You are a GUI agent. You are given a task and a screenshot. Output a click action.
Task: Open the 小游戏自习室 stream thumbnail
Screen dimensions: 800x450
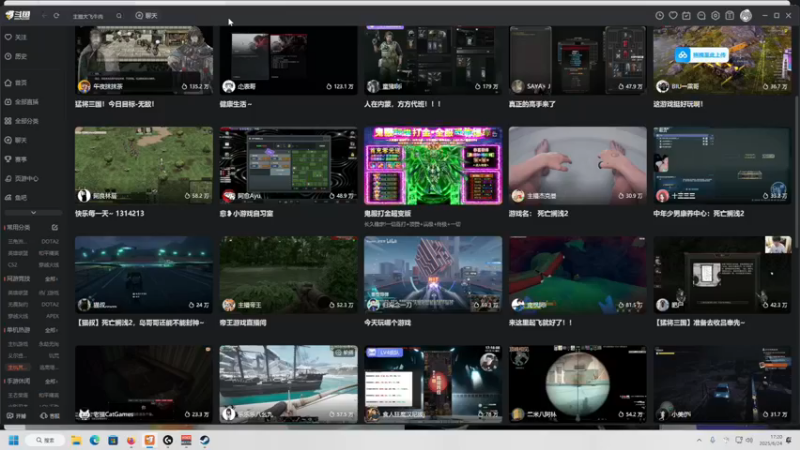pyautogui.click(x=288, y=166)
